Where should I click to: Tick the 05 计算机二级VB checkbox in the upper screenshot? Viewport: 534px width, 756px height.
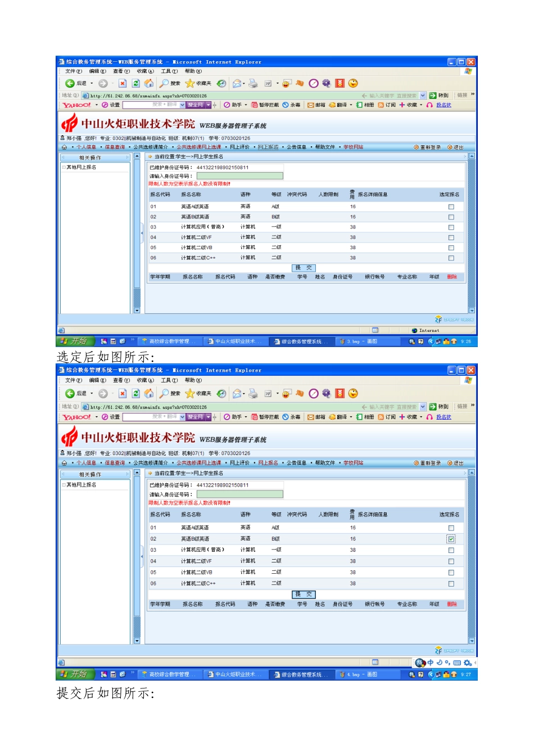(x=451, y=247)
